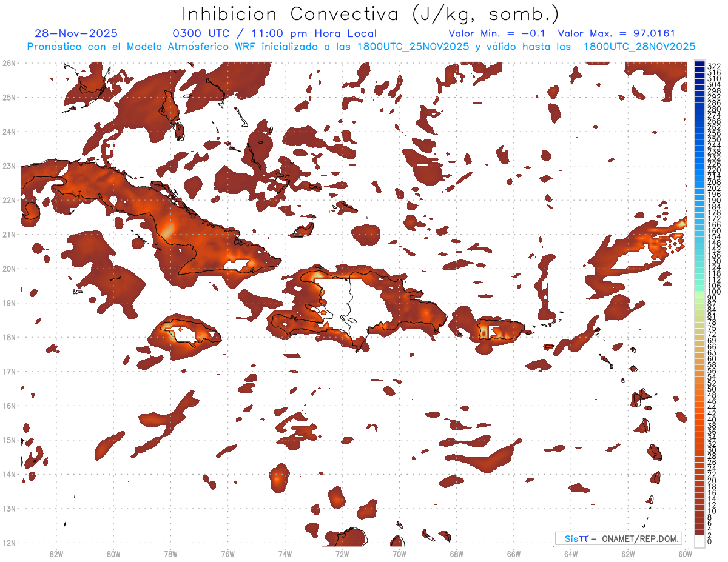
Task: Click the '17N' latitude label
Action: click(9, 371)
